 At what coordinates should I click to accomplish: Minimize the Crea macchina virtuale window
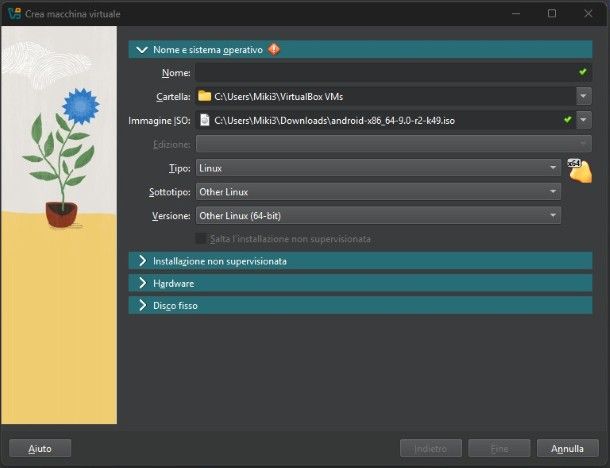[x=516, y=14]
